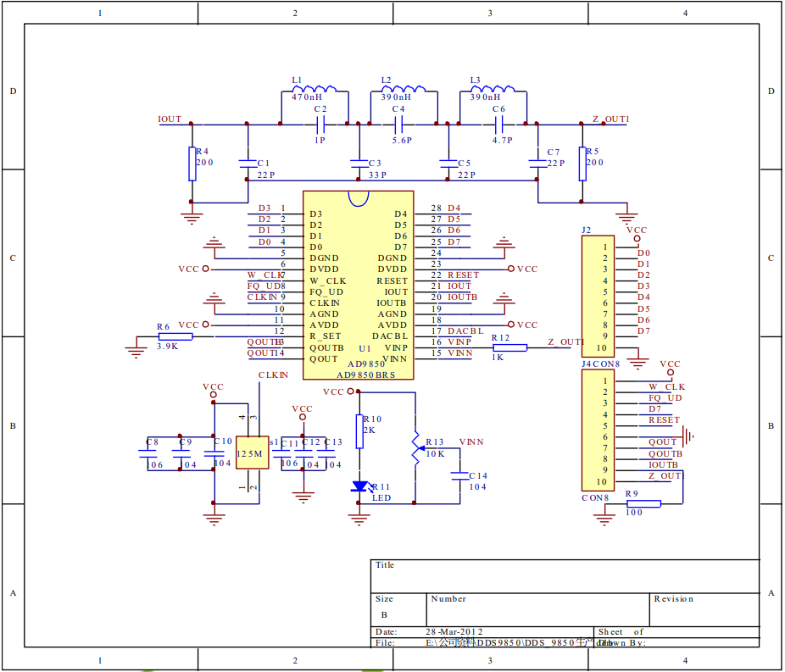This screenshot has height=672, width=785.
Task: Click the R11 LED diode symbol
Action: point(359,486)
